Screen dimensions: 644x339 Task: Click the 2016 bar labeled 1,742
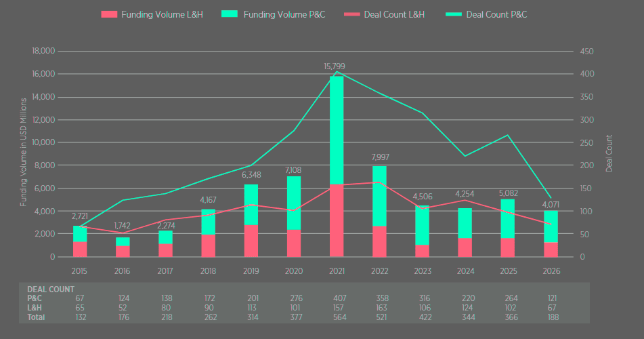[x=123, y=247]
